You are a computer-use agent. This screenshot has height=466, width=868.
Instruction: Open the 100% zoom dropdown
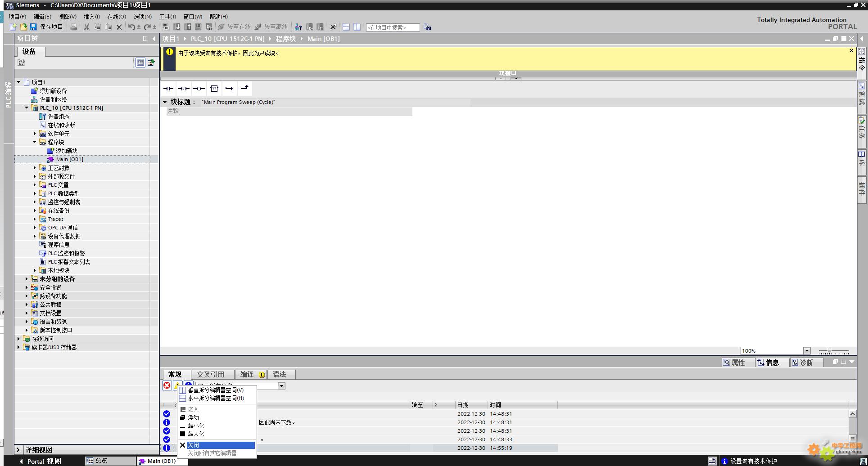807,351
